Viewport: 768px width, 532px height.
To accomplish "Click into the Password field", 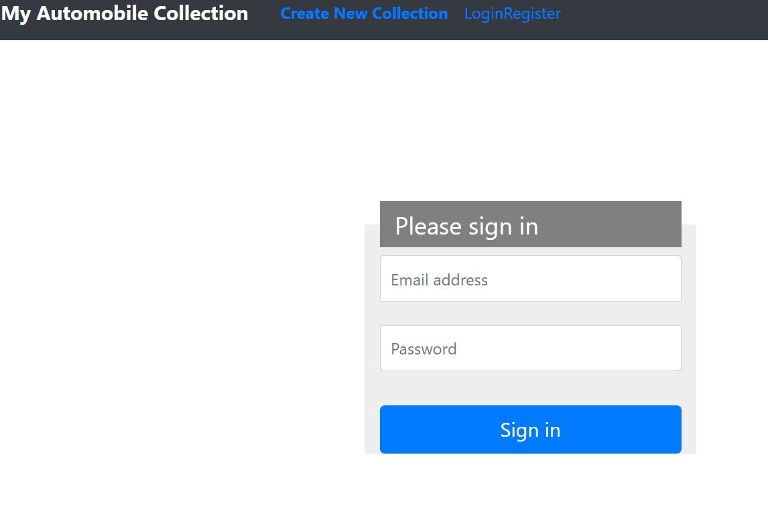I will 530,348.
